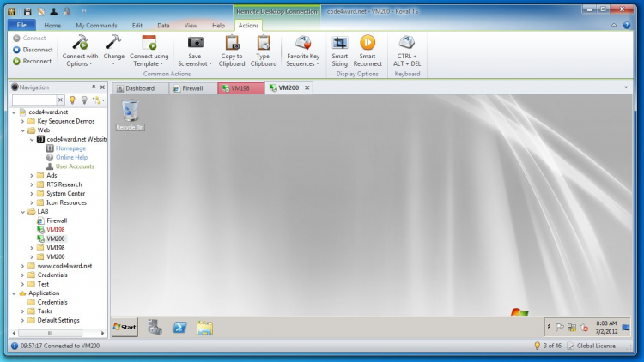The width and height of the screenshot is (644, 362).
Task: Minimize the ribbon with arrow
Action: [614, 25]
